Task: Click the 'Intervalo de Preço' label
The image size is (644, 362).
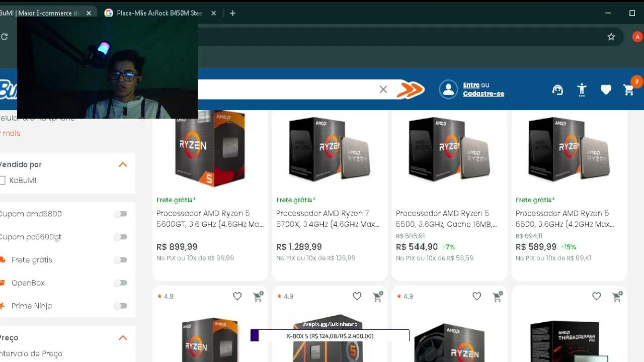Action: 31,354
